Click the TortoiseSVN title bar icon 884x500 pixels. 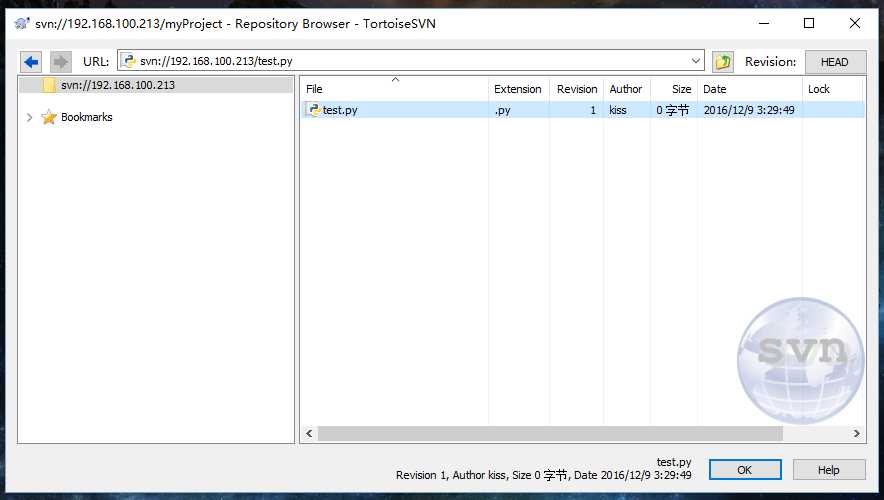pos(22,24)
